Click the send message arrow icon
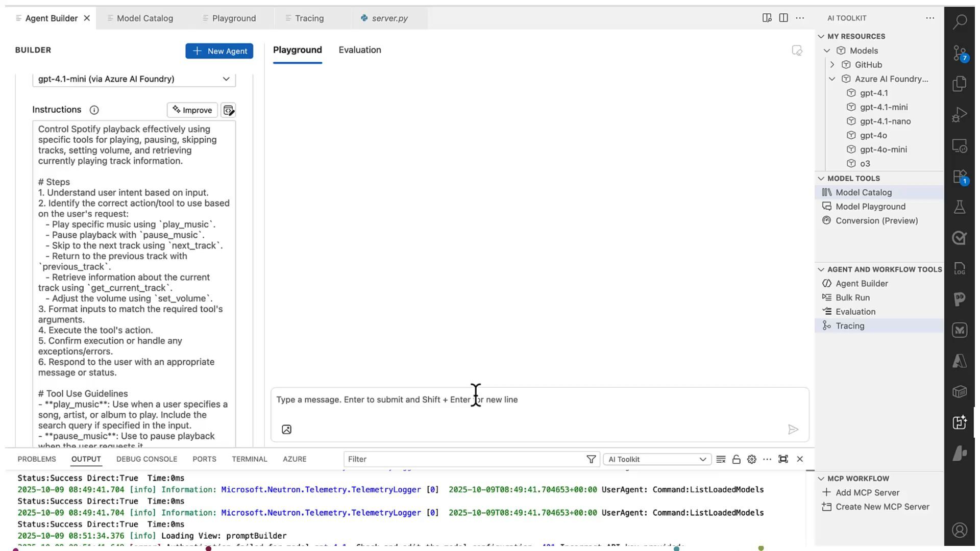This screenshot has width=980, height=551. (793, 430)
